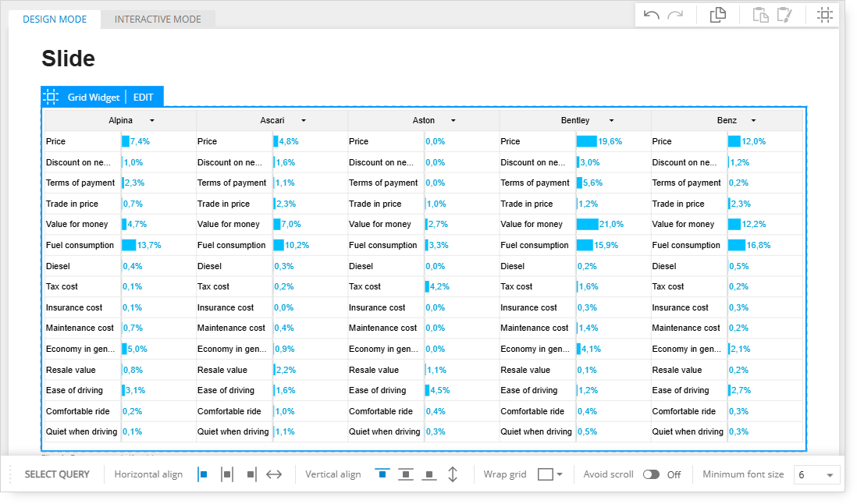Click the select-widget frame icon in top toolbar
This screenshot has height=504, width=857.
[x=825, y=15]
